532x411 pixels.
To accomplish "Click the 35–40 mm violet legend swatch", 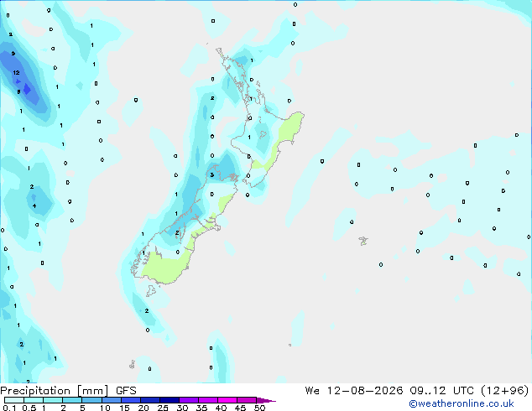I will 208,400.
